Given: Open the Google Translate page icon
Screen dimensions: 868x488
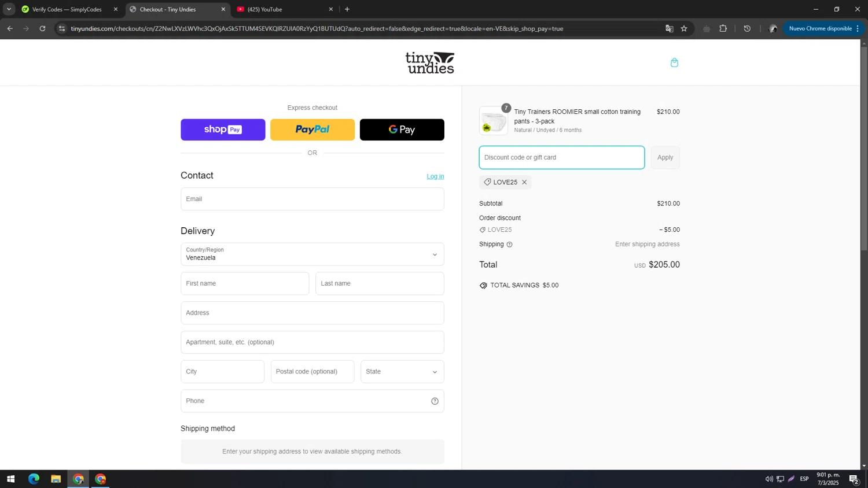Looking at the screenshot, I should pos(670,28).
